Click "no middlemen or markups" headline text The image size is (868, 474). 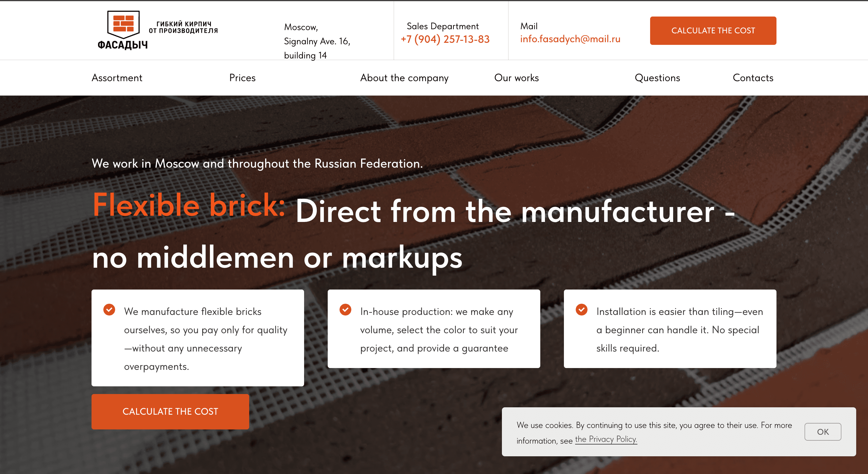coord(277,258)
